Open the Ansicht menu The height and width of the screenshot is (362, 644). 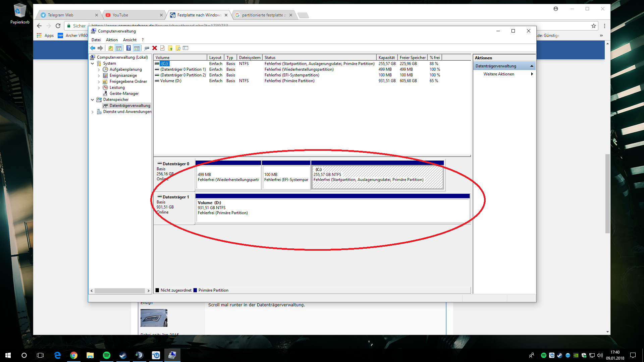(129, 40)
